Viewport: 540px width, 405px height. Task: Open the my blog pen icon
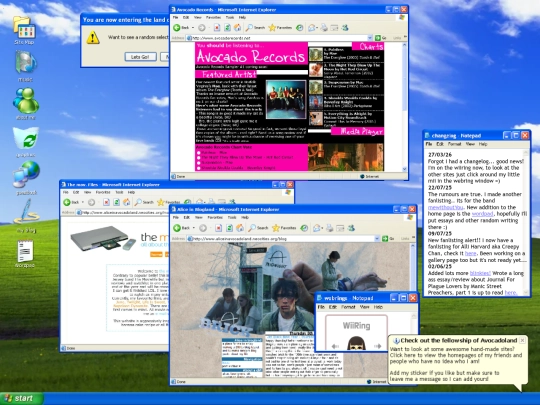tap(26, 216)
